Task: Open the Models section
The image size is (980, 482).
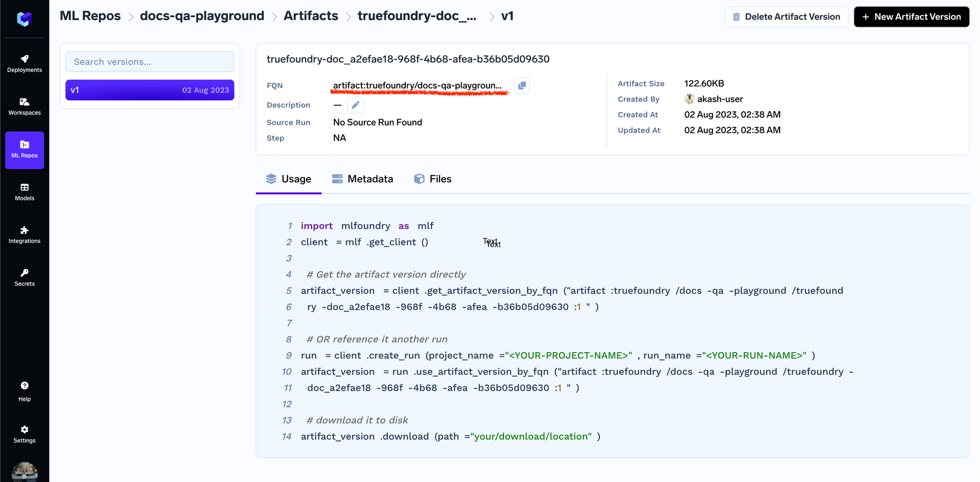Action: [24, 193]
